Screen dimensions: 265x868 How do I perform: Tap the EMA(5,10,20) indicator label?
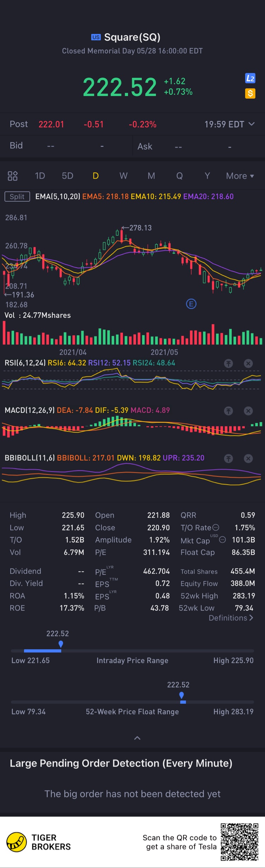coord(58,197)
